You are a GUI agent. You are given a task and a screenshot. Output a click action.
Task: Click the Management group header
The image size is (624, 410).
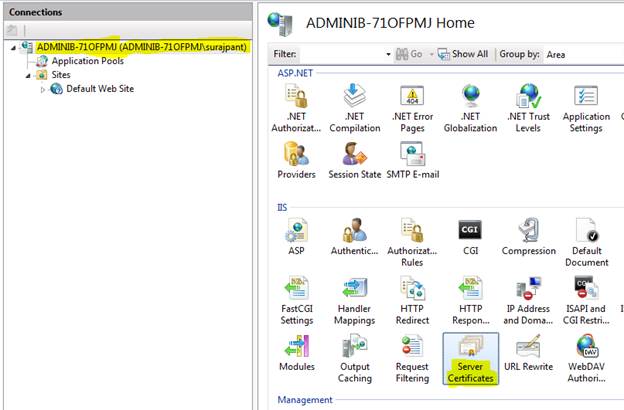[305, 400]
